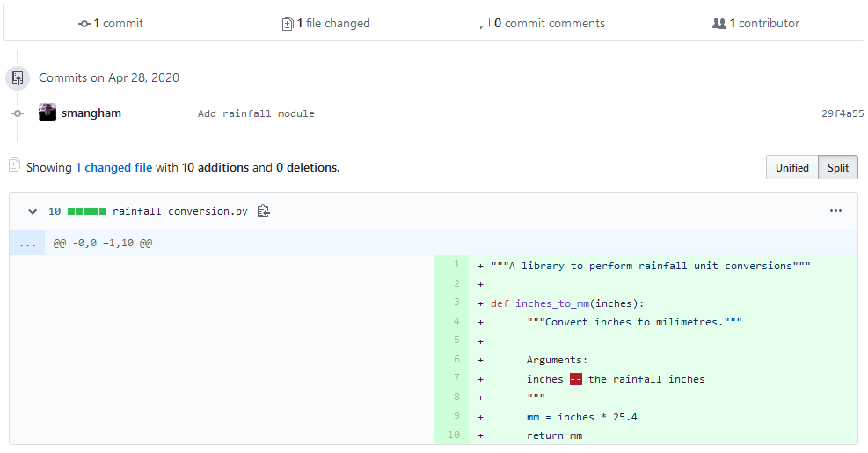Open the '1 file changed' tab

tap(326, 23)
